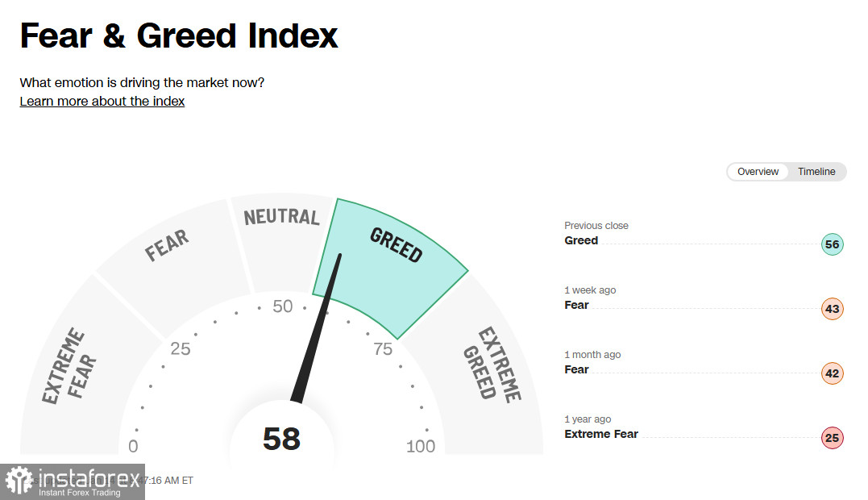Screen dimensions: 868x500
Task: Click the Fear & Greed Index heading
Action: [x=179, y=36]
